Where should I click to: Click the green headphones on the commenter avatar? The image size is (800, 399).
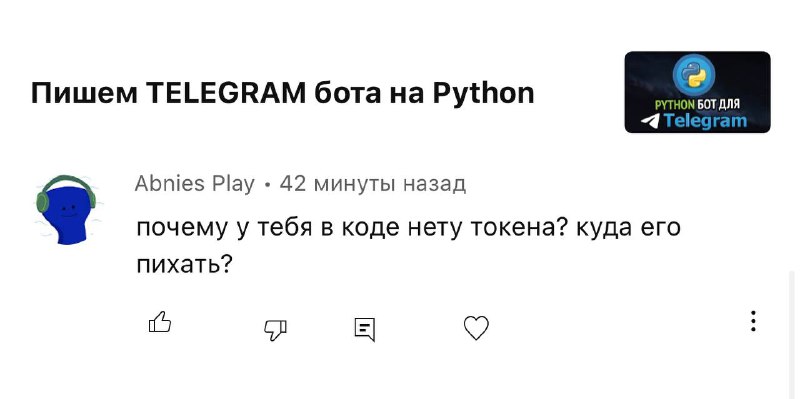pyautogui.click(x=66, y=191)
